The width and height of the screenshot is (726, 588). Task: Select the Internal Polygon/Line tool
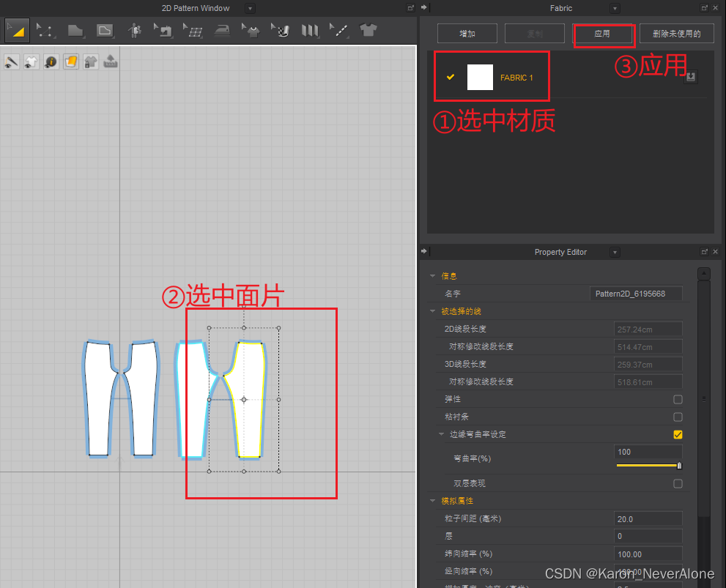point(105,31)
